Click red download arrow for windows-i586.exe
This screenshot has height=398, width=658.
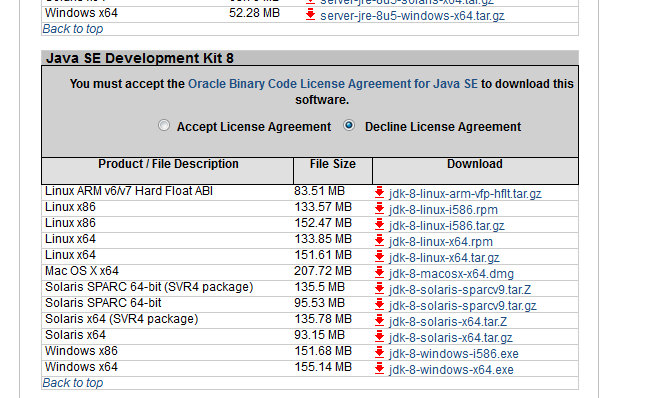(x=379, y=352)
